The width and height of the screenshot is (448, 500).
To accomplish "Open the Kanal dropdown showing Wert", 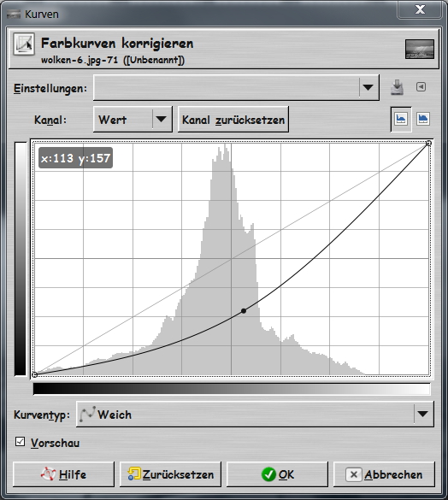I will tap(133, 120).
